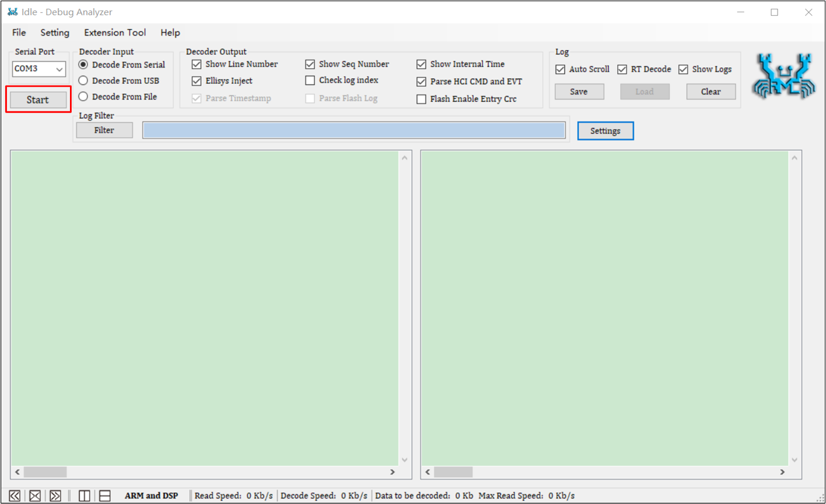826x504 pixels.
Task: Click left pane scroll-right arrow
Action: [392, 472]
